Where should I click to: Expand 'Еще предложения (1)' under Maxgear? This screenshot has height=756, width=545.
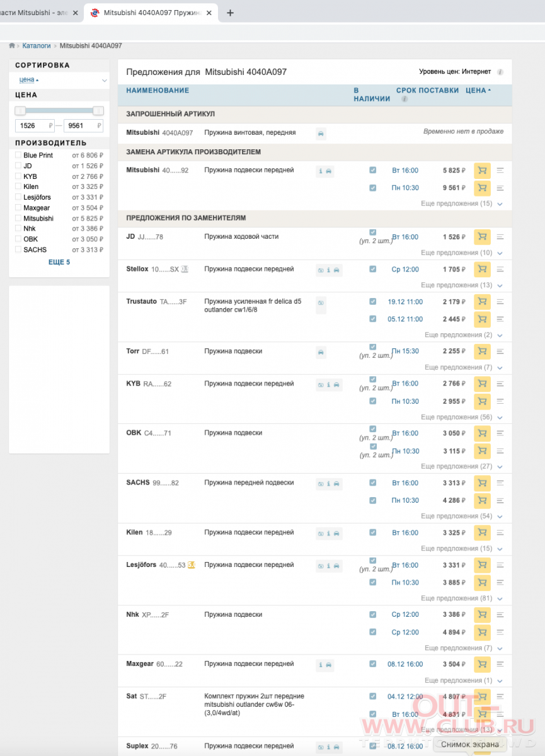463,680
